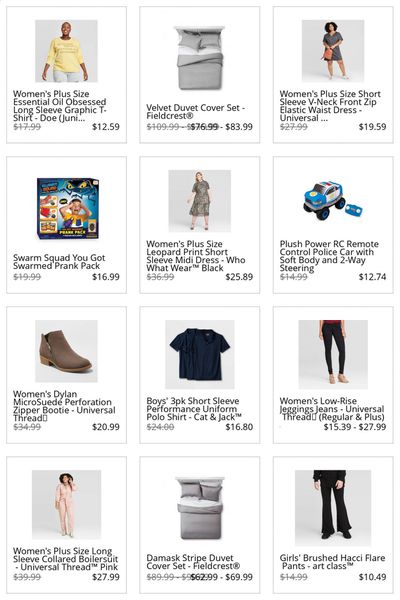Click the plush RC police car picture
This screenshot has width=400, height=600.
tap(333, 201)
